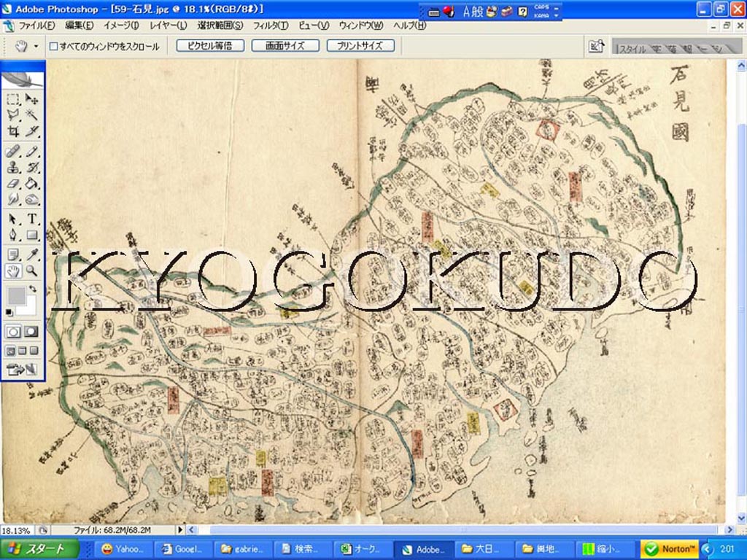
Task: Select the Zoom magnifier tool
Action: click(x=31, y=271)
